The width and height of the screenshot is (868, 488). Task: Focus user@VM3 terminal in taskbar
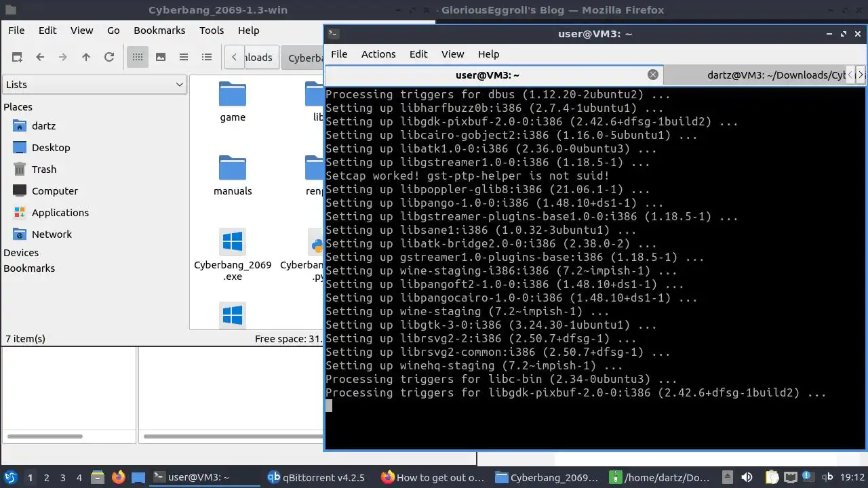click(205, 477)
